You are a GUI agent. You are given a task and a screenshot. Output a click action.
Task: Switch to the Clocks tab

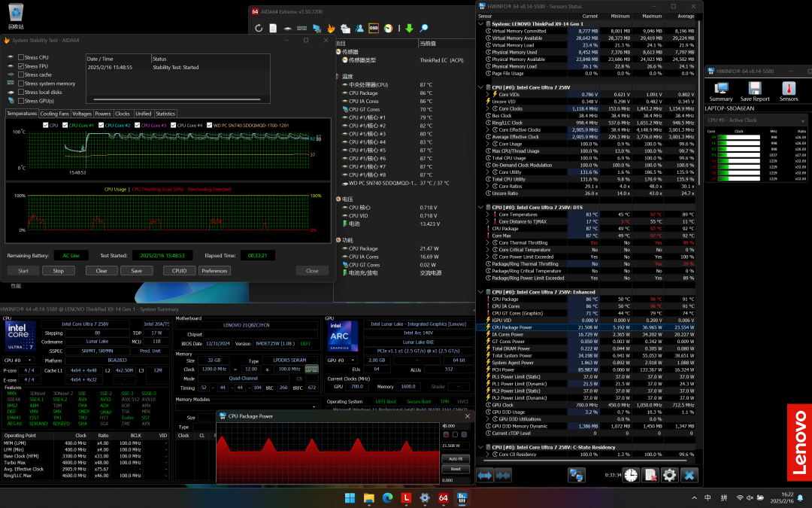[x=123, y=114]
